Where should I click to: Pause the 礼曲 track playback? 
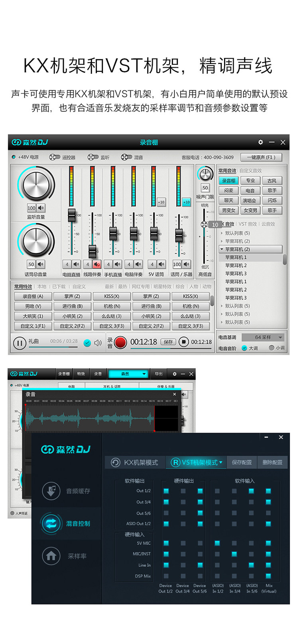click(19, 343)
